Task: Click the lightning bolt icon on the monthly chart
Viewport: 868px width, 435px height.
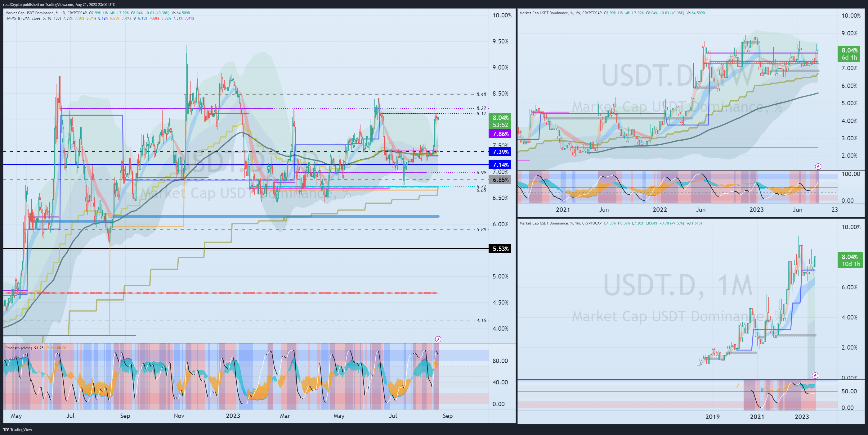Action: tap(815, 375)
